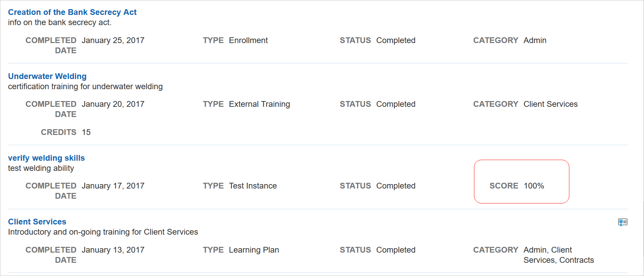Click the Admin category of Bank Secrecy Act

535,40
